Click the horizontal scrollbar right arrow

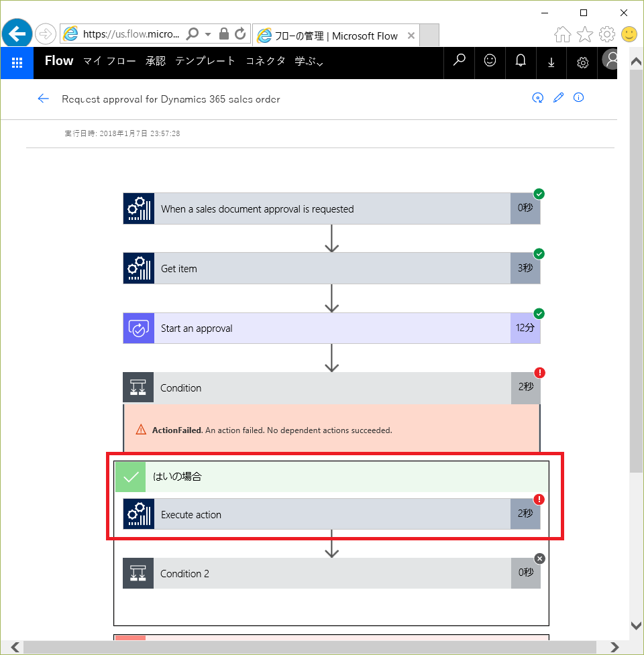click(614, 647)
